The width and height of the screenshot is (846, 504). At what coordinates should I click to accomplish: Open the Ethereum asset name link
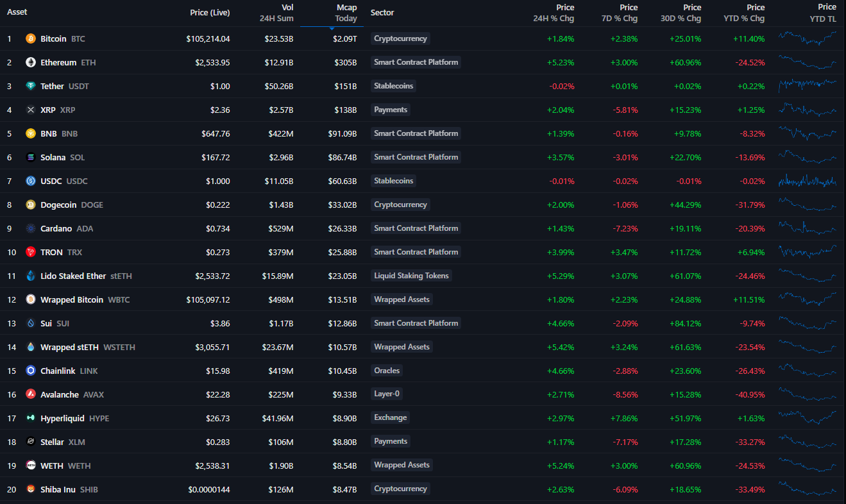click(58, 62)
